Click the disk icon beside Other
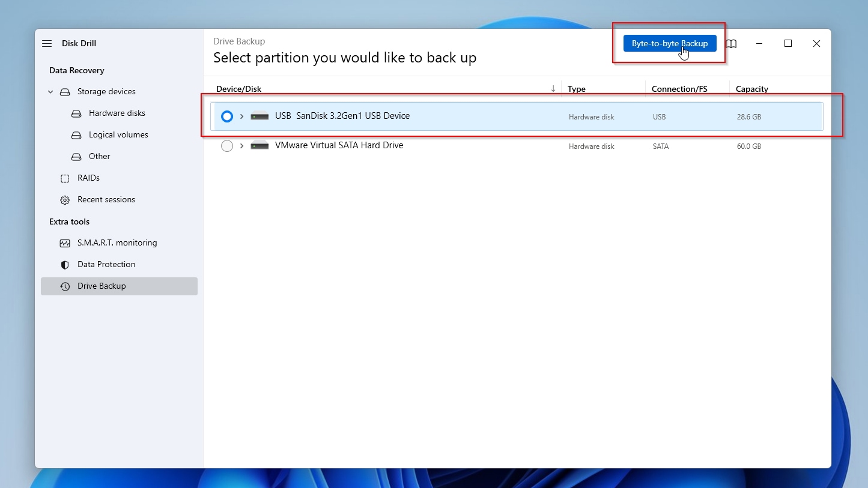Screen dimensions: 868x488 [x=76, y=157]
